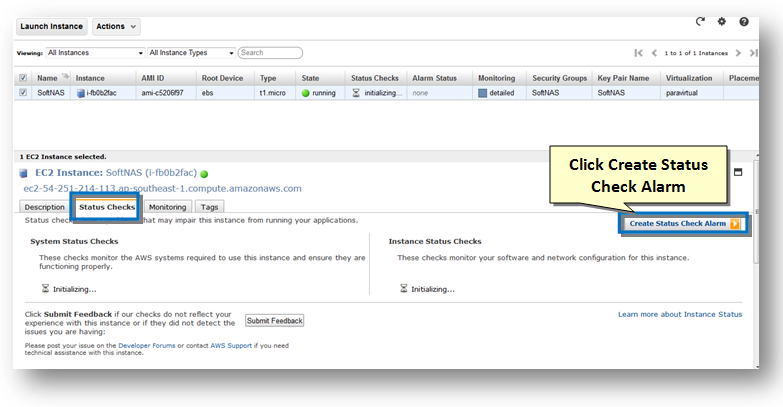Go to the first page of instances
783x407 pixels.
pos(638,52)
